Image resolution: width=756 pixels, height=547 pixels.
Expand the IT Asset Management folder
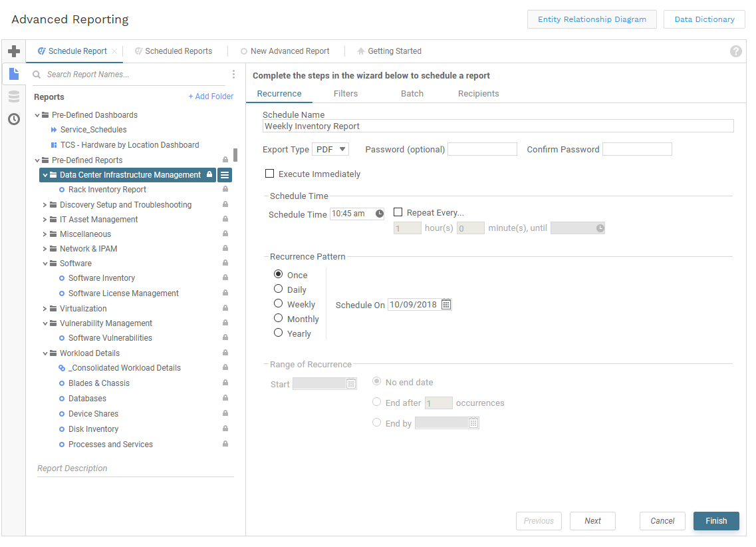pos(45,220)
